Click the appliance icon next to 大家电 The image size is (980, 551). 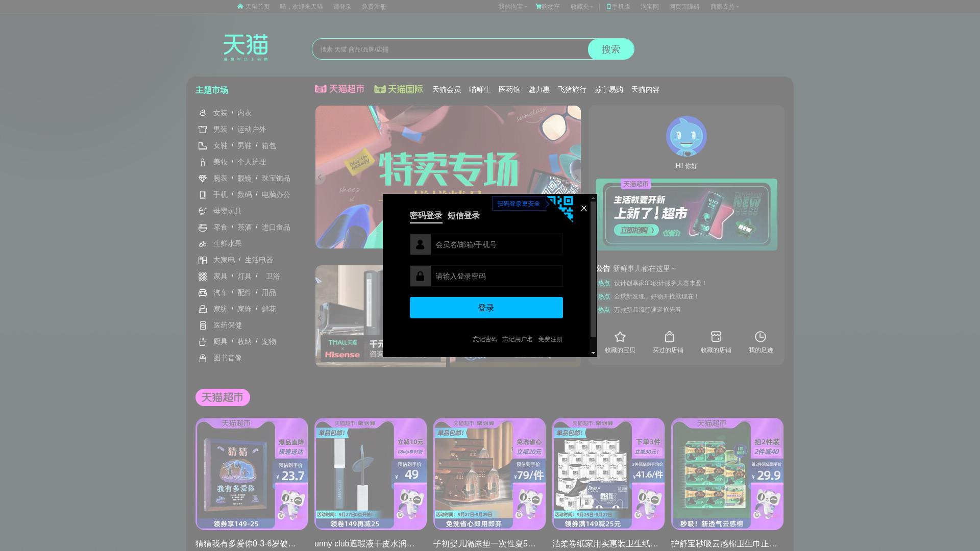pos(203,260)
